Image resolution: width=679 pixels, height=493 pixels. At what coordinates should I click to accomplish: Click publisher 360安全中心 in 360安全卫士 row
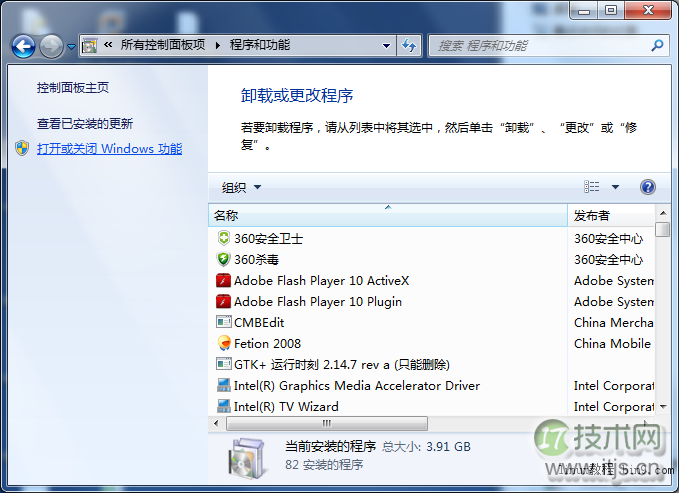point(608,238)
